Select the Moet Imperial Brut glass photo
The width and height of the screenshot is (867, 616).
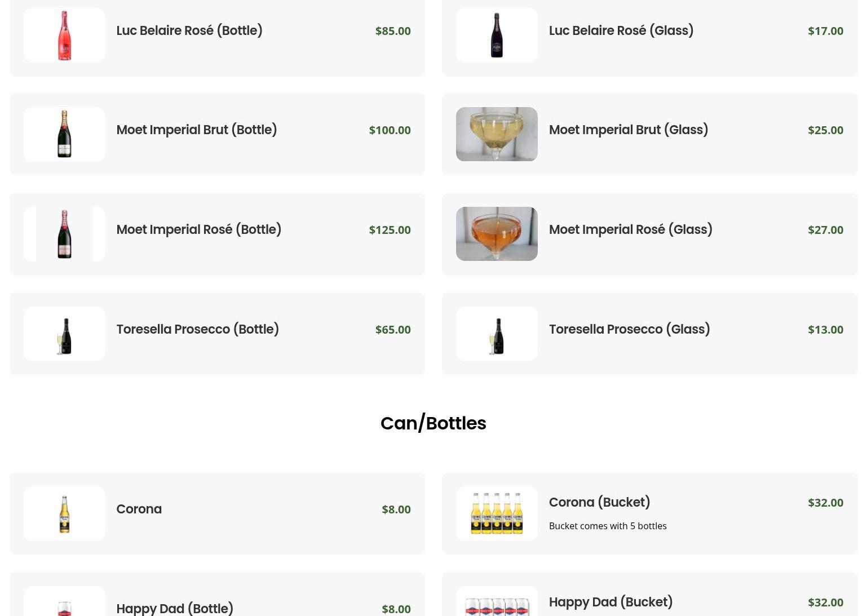pos(497,134)
